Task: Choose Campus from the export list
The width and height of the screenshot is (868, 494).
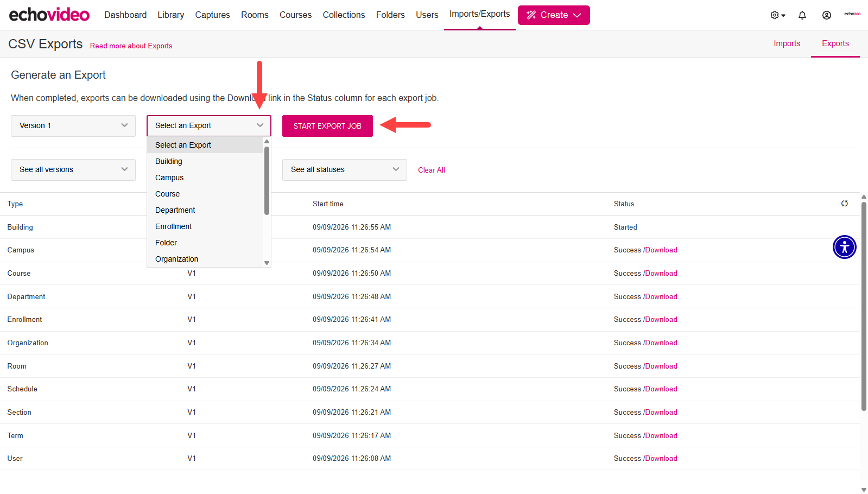Action: tap(205, 178)
